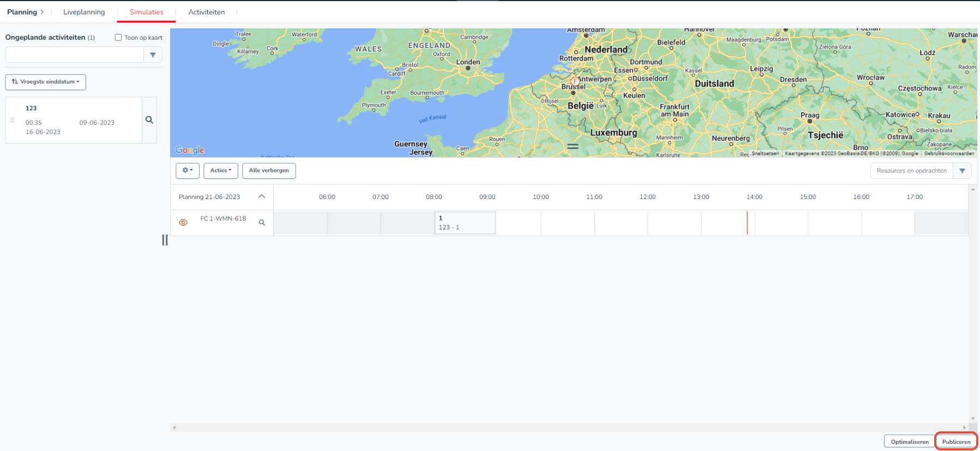Click the Planning 21-06-2023 label
This screenshot has width=980, height=451.
pyautogui.click(x=209, y=197)
